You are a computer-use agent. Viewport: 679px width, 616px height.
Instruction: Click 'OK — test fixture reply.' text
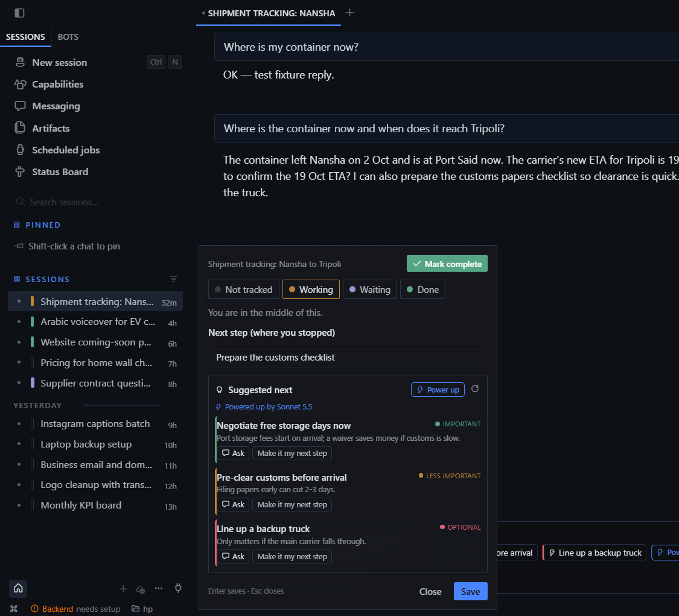(x=278, y=75)
